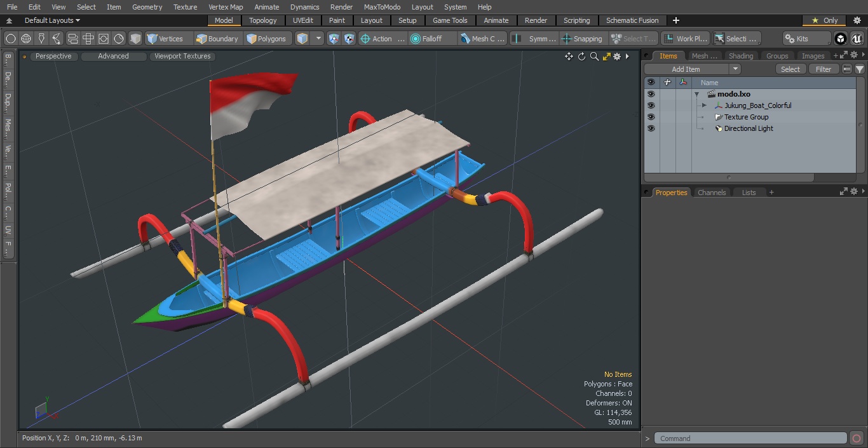Image resolution: width=868 pixels, height=448 pixels.
Task: Click Select button in Items panel
Action: (x=790, y=69)
